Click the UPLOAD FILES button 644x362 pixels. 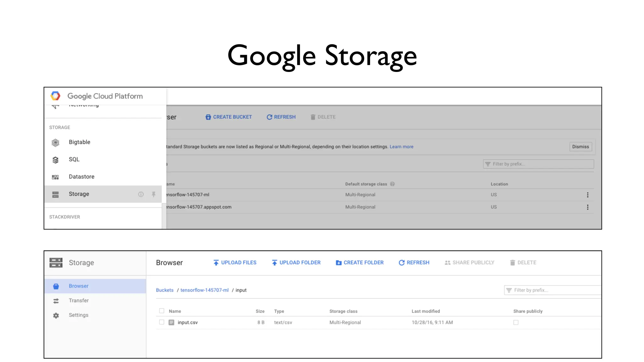(235, 262)
